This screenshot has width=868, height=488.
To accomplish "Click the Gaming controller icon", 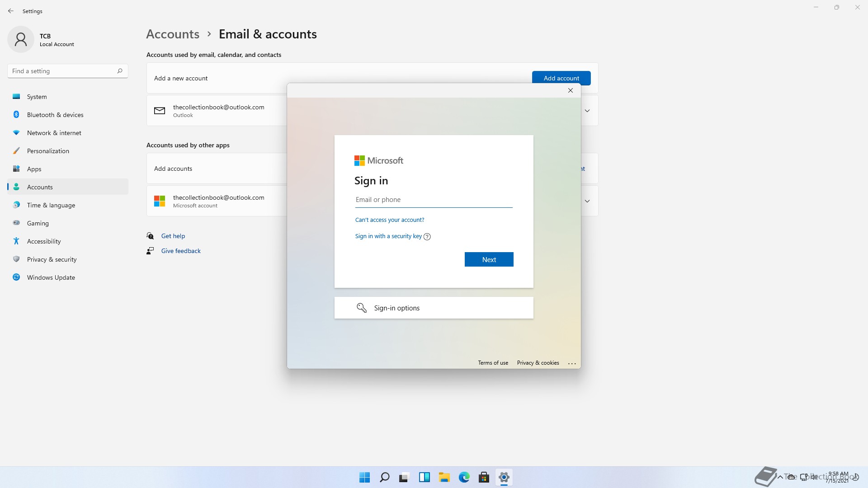I will (16, 223).
